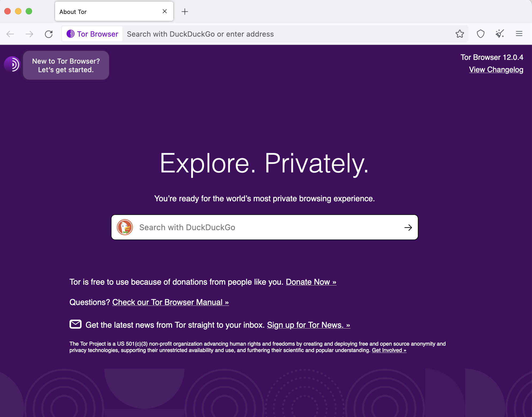This screenshot has width=532, height=417.
Task: Click the Tor Browser identity badge
Action: click(92, 34)
